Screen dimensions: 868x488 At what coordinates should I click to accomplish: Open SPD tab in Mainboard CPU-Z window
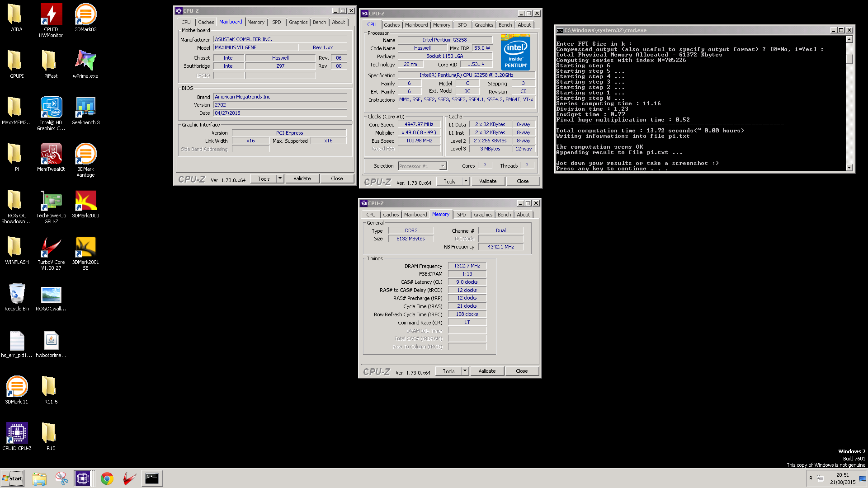[x=277, y=22]
